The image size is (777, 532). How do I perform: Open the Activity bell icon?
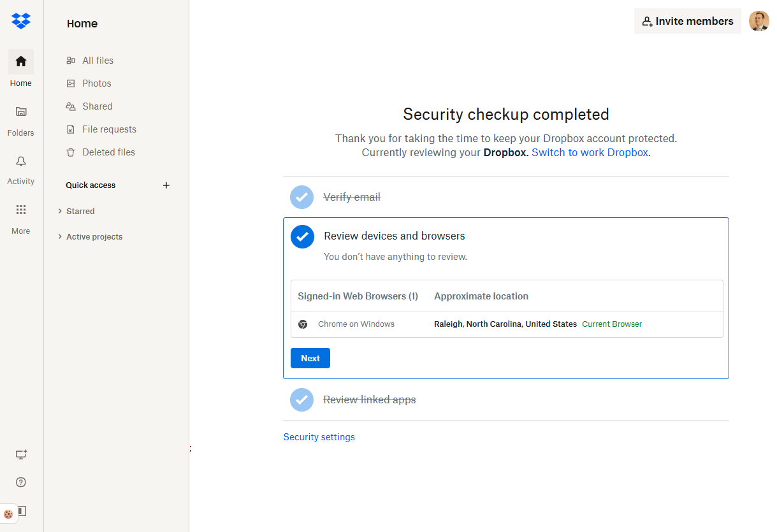coord(21,161)
